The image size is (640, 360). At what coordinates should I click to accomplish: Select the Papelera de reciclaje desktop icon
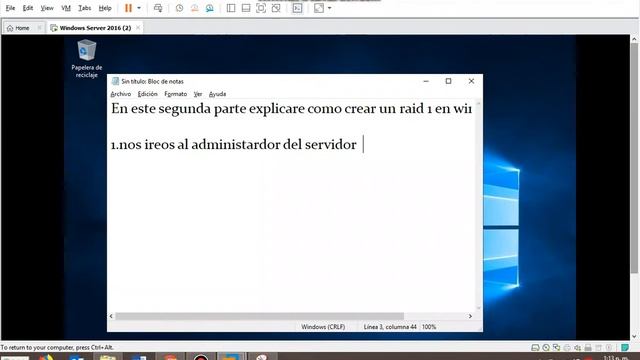pyautogui.click(x=87, y=58)
